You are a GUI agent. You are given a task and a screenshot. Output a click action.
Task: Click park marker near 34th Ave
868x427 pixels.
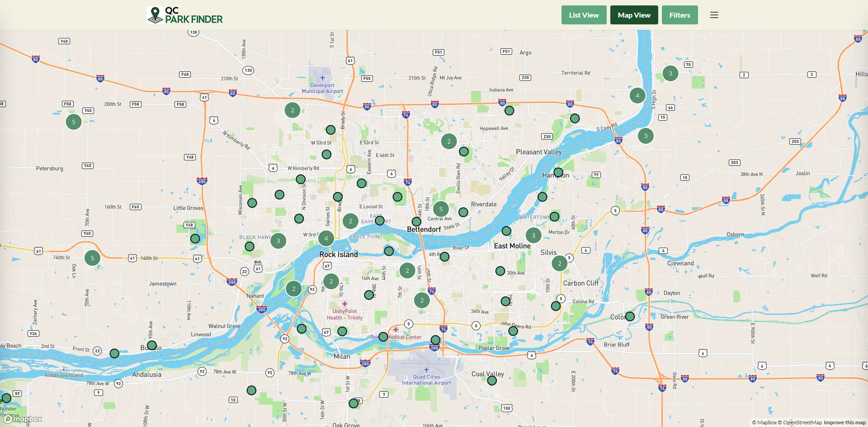click(505, 301)
